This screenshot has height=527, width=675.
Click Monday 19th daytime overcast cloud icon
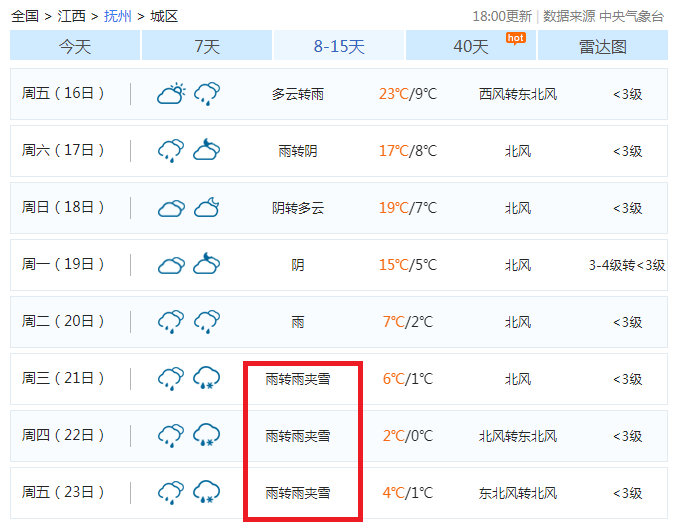point(171,265)
